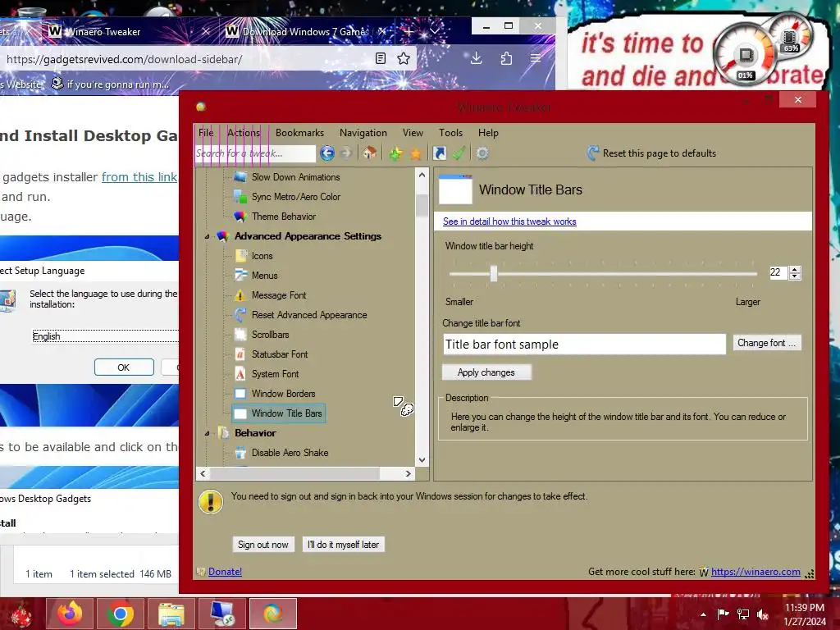840x630 pixels.
Task: Open Firefox from the taskbar
Action: (x=71, y=614)
